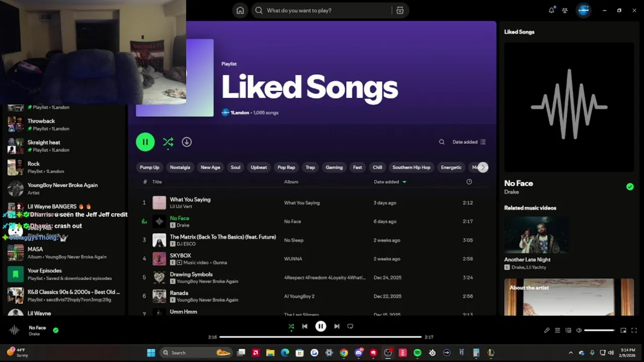The width and height of the screenshot is (644, 362).
Task: Toggle the green checkmark beside No Face in the side panel
Action: (630, 187)
